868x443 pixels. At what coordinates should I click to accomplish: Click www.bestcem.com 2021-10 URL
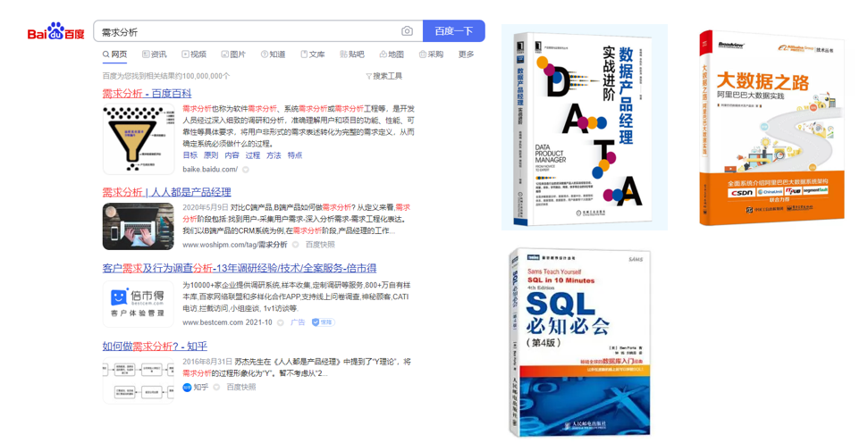228,322
